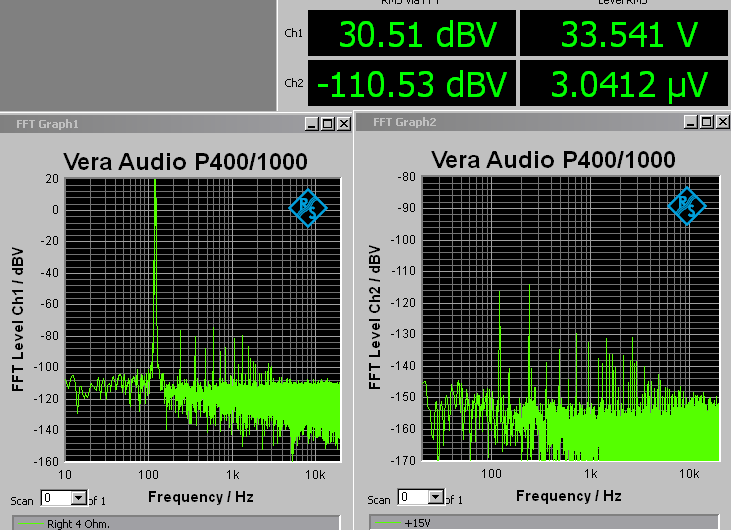Click the Scan number field in FFT Graph1

[x=56, y=498]
